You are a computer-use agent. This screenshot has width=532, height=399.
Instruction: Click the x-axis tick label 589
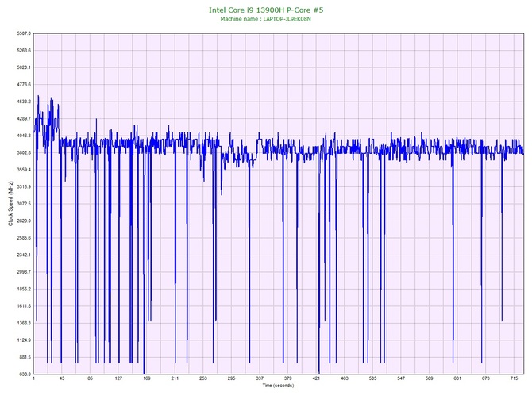point(430,378)
